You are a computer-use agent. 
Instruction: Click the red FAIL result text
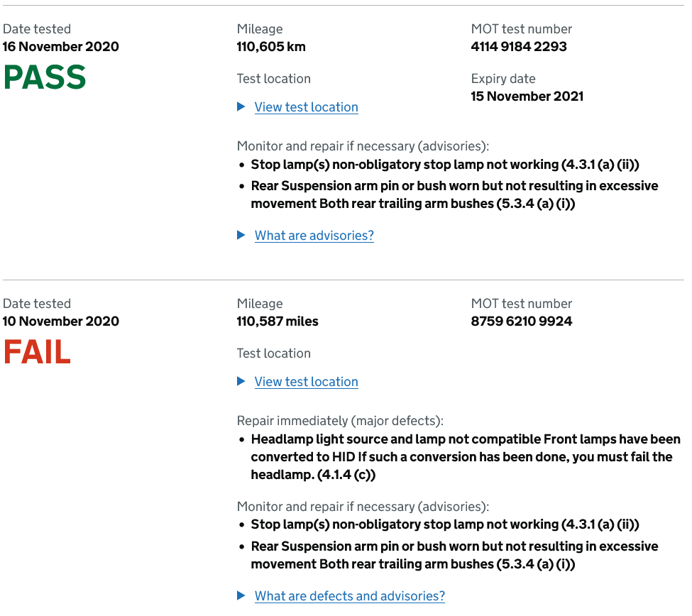tap(37, 352)
